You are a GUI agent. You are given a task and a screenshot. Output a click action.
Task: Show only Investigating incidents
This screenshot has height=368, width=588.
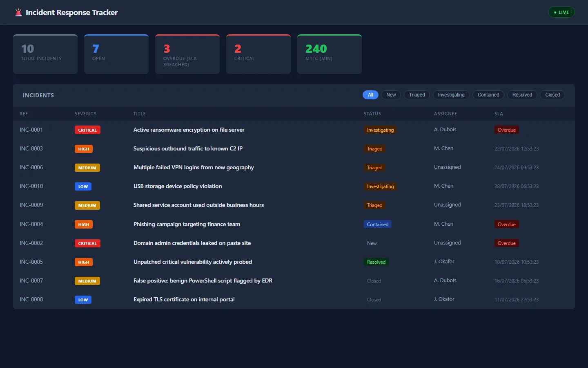[x=451, y=95]
